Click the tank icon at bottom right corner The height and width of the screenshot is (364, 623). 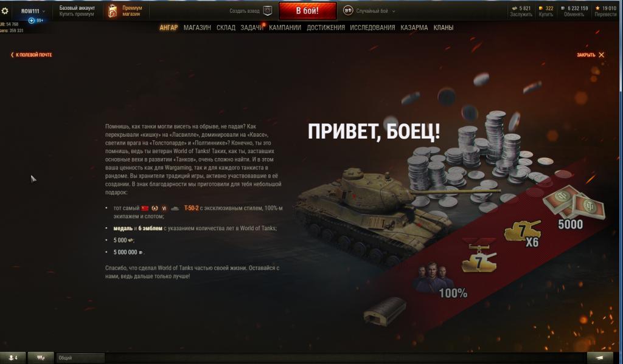point(600,358)
